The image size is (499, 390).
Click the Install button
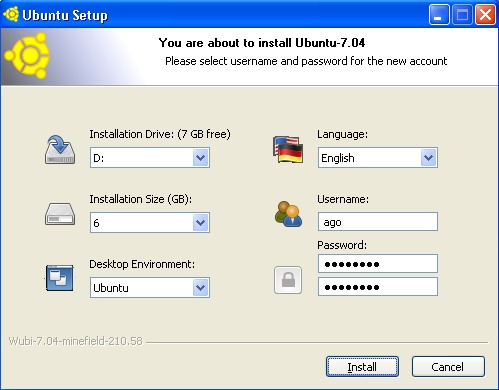click(362, 367)
